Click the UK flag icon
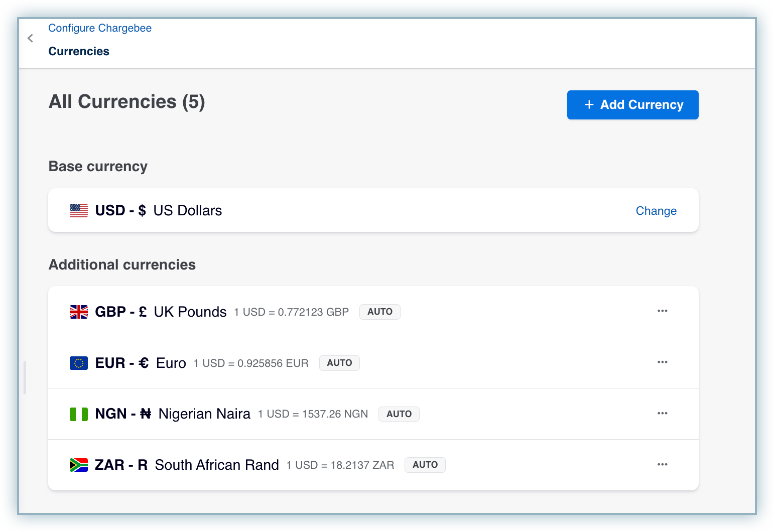 79,312
